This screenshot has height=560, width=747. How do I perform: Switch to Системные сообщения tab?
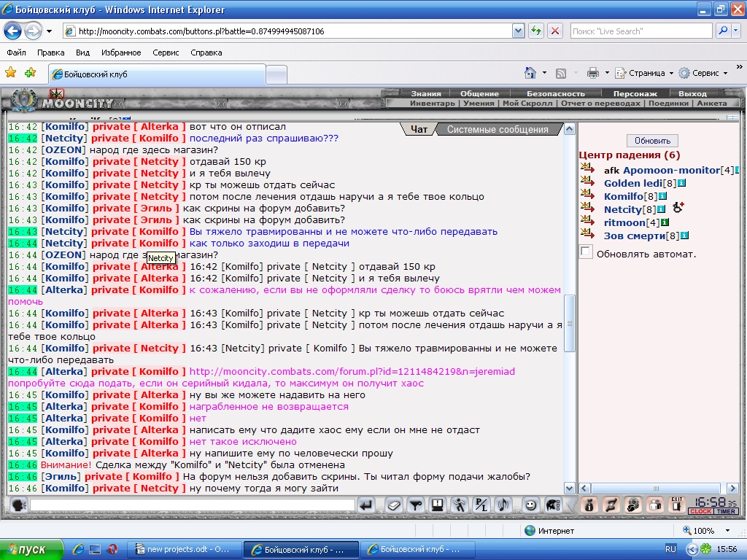498,130
